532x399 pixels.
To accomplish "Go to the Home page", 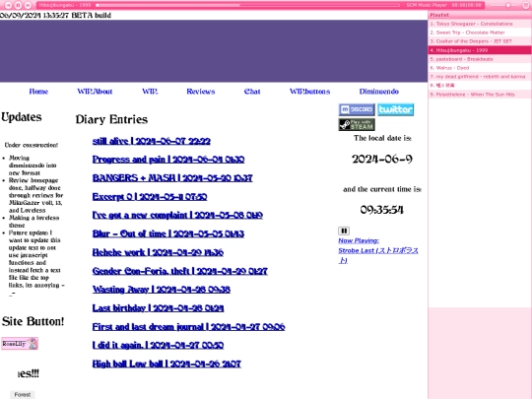I will (38, 92).
